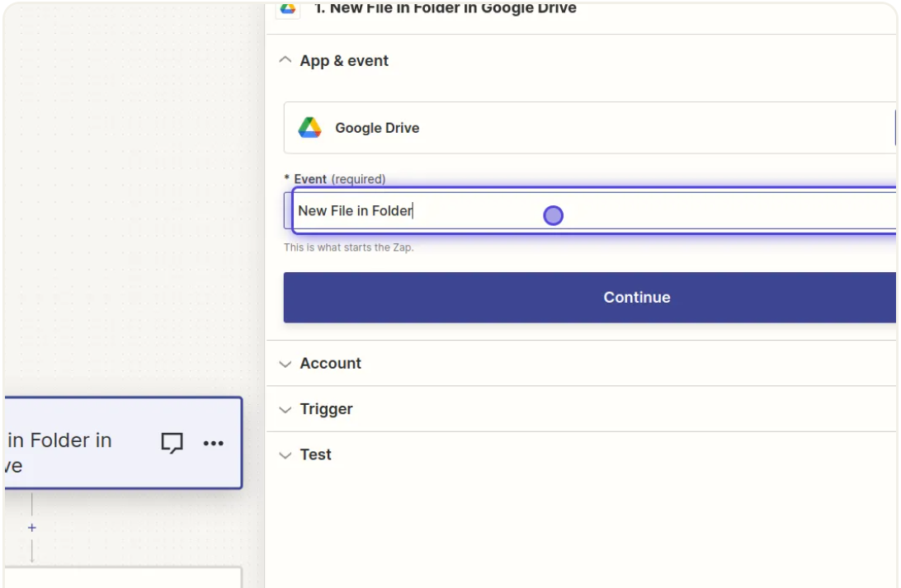
Task: Focus the Event field showing New File in Folder
Action: click(x=594, y=211)
